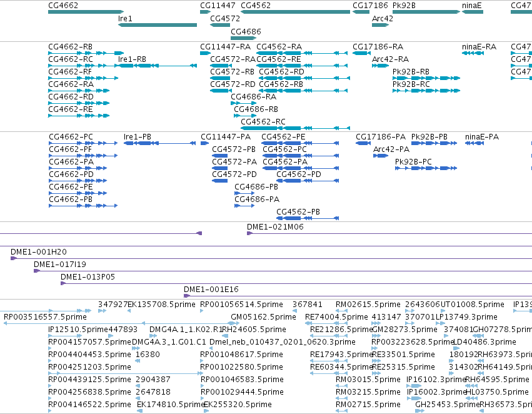Click transcript CG4662-RC label
Screen dimensions: 532x414
[x=71, y=59]
